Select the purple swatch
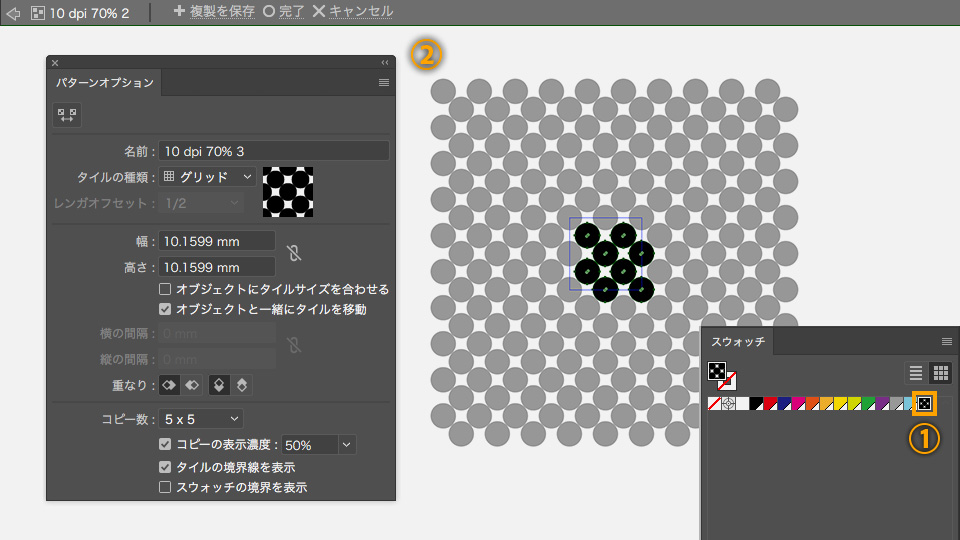Viewport: 960px width, 540px height. pos(883,403)
